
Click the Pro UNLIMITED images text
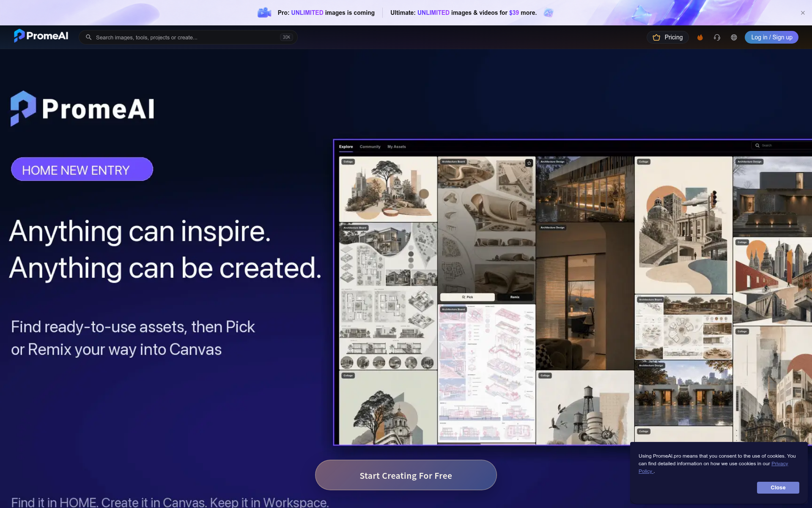(326, 13)
